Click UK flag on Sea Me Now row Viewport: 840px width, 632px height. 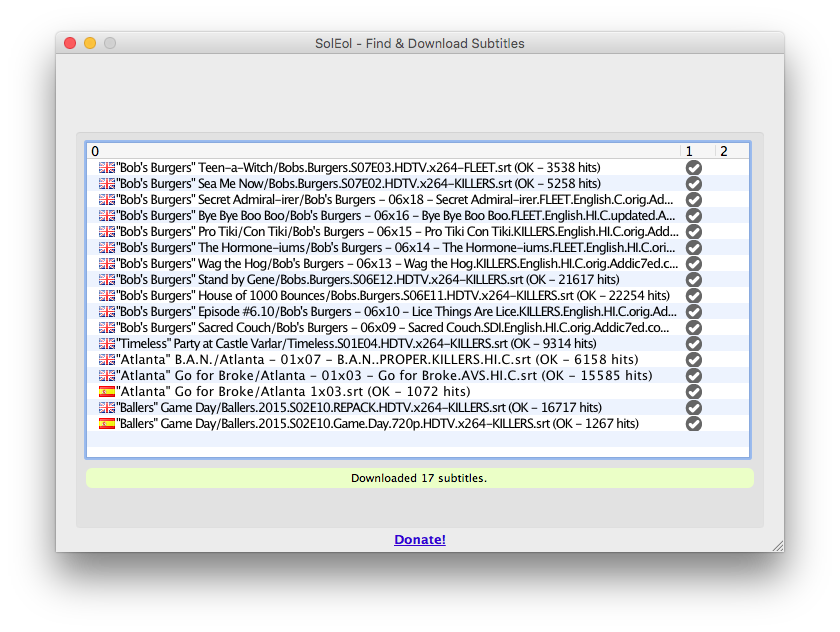point(107,184)
